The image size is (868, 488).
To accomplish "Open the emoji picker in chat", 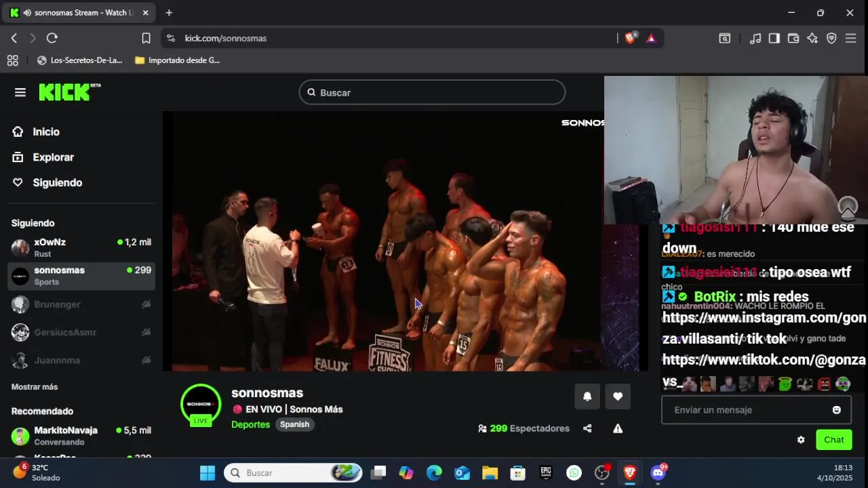I will [837, 410].
